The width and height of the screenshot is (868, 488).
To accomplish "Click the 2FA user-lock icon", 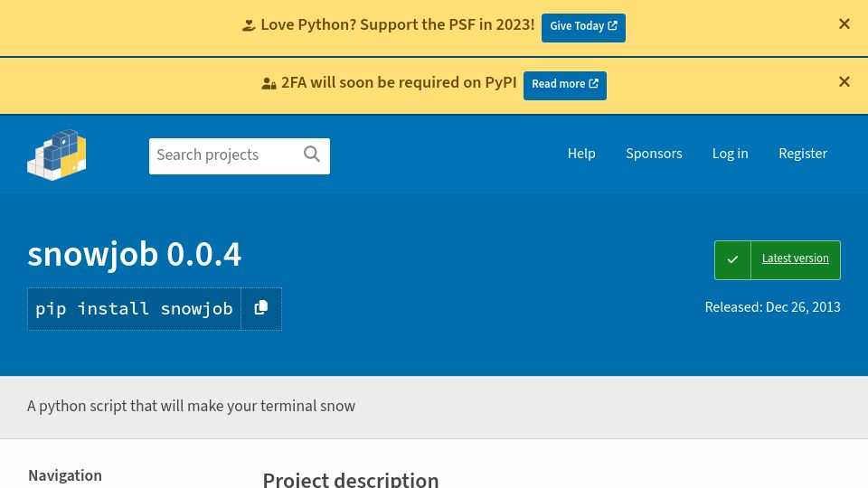I will (x=269, y=83).
